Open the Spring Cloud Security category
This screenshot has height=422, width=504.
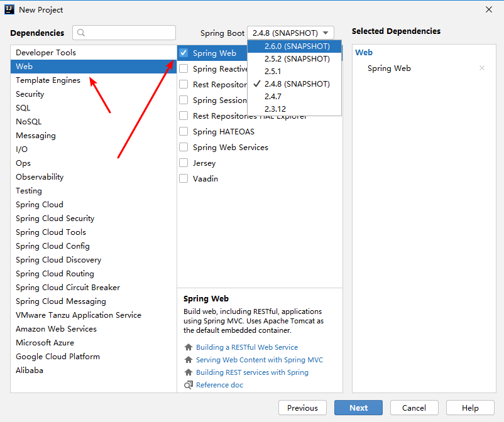pos(94,218)
